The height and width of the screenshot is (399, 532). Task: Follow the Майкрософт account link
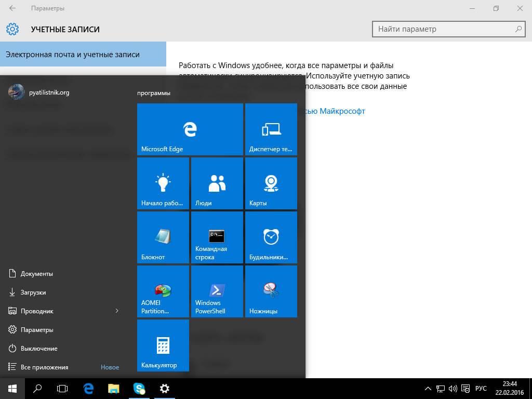[335, 111]
